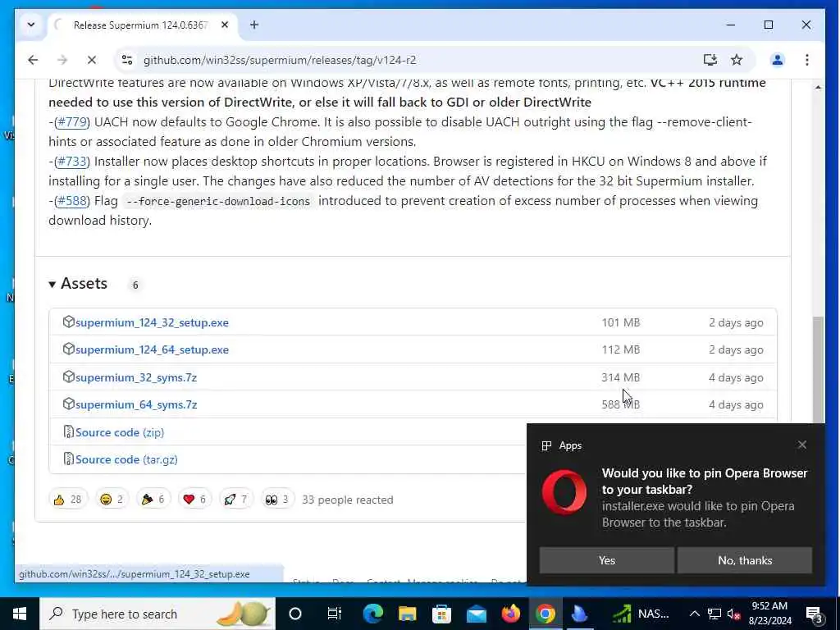Open the NAS stock widget on taskbar
The image size is (840, 630).
pos(641,614)
